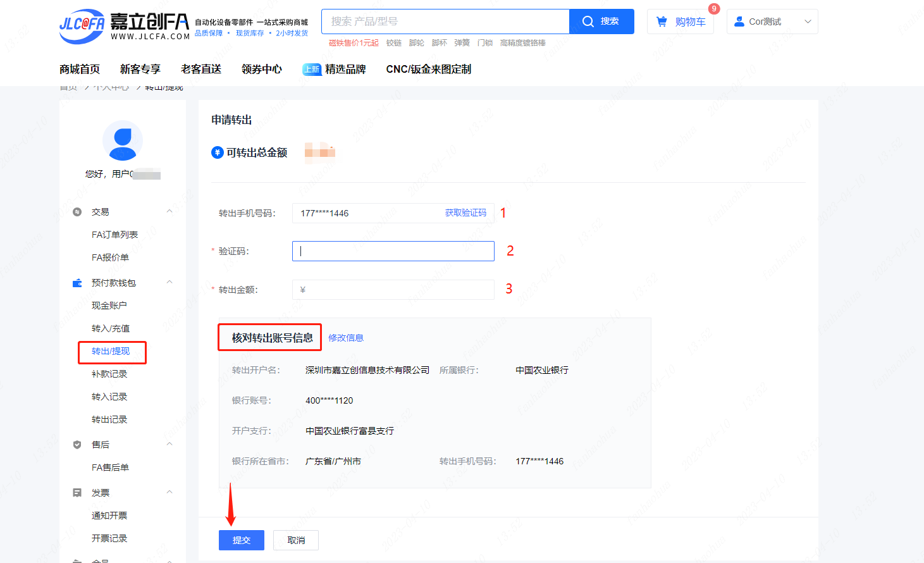Click the JLCFA logo icon
Screen dimensions: 924x563
click(82, 26)
